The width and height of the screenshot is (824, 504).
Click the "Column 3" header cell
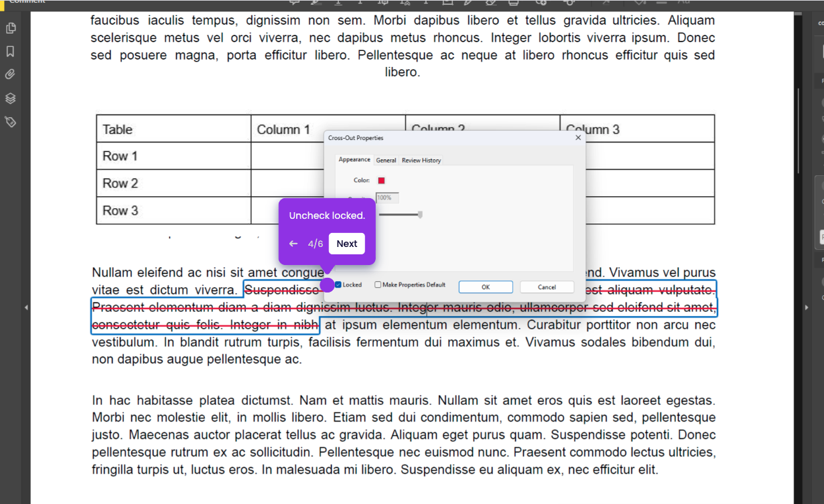tap(637, 129)
